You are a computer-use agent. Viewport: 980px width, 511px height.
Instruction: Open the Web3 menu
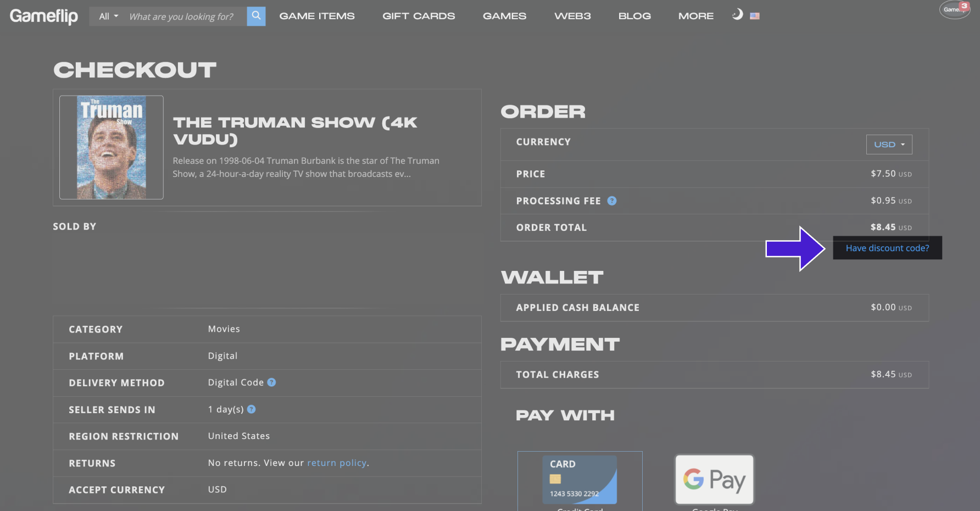tap(572, 16)
